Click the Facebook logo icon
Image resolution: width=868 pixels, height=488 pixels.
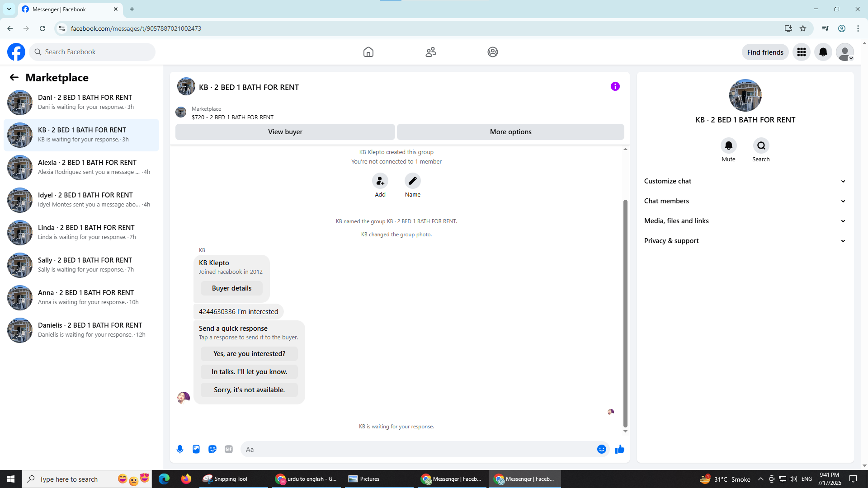point(16,52)
